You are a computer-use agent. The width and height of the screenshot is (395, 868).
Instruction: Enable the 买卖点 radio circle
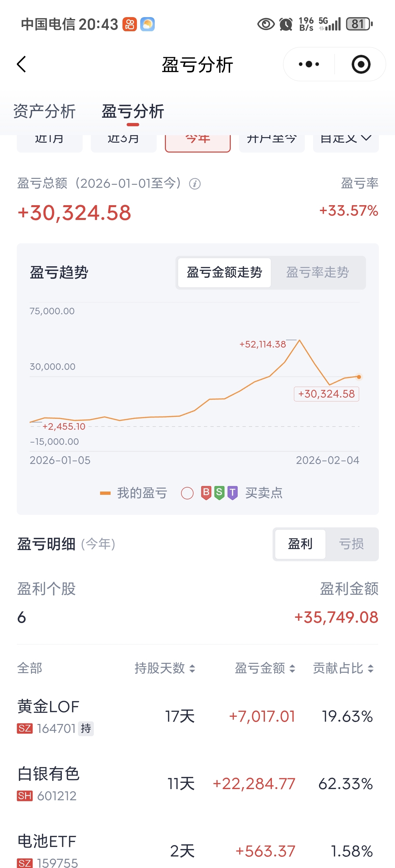click(187, 493)
